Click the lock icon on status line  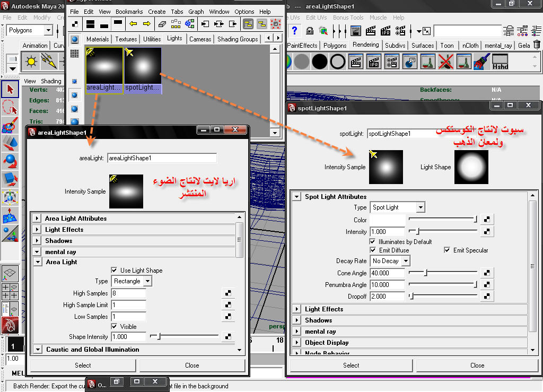[x=310, y=31]
